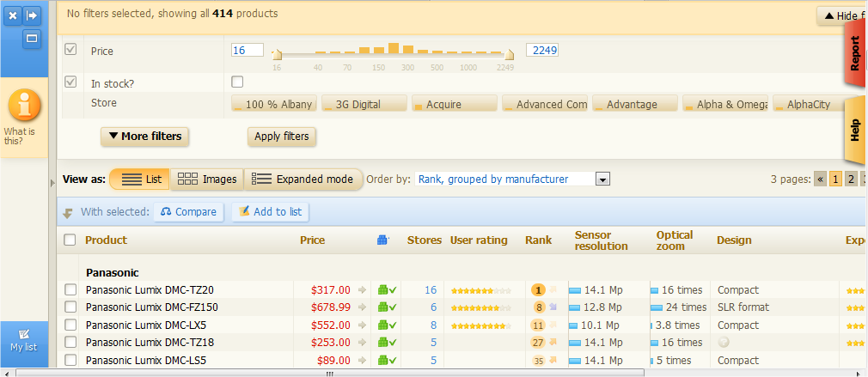The width and height of the screenshot is (868, 377).
Task: Open Panasonic Lumix DMC-LX5 product link
Action: pyautogui.click(x=146, y=325)
